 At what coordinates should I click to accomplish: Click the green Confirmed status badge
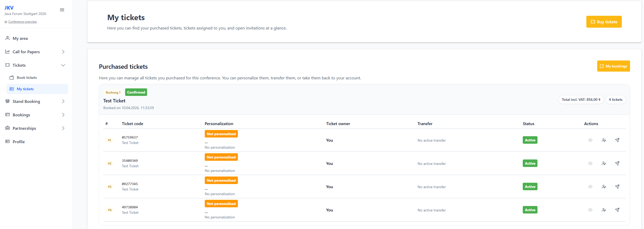136,92
